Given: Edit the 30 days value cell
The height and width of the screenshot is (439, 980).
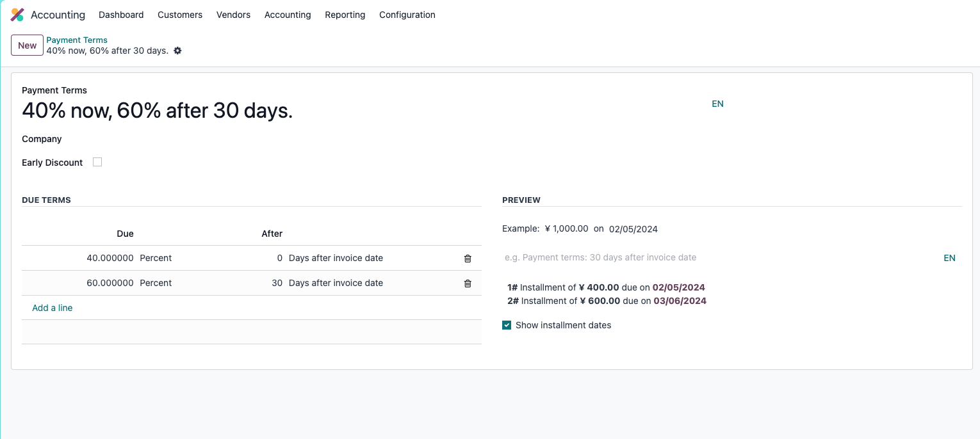Looking at the screenshot, I should tap(277, 283).
